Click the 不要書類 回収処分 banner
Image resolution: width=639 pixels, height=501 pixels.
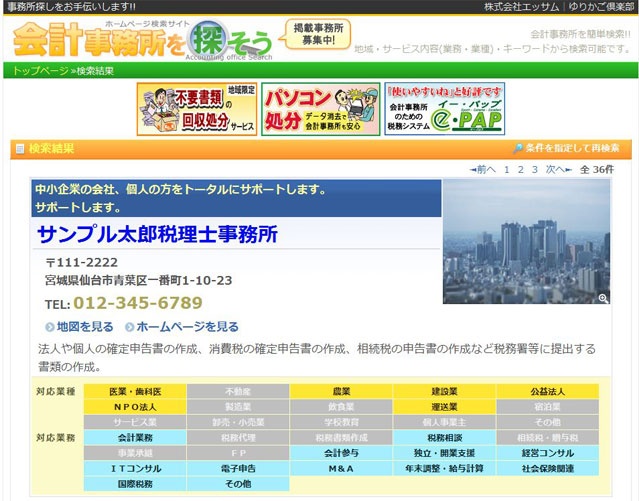(196, 109)
